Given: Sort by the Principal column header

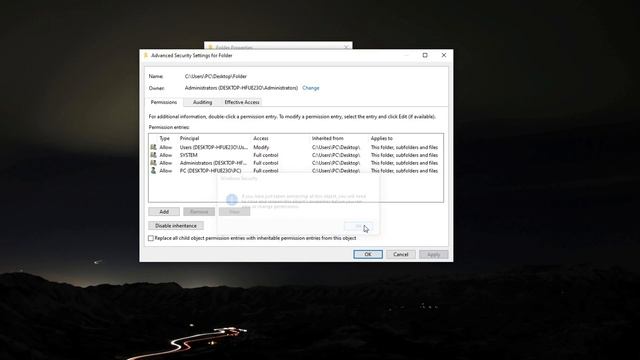Looking at the screenshot, I should (x=189, y=138).
